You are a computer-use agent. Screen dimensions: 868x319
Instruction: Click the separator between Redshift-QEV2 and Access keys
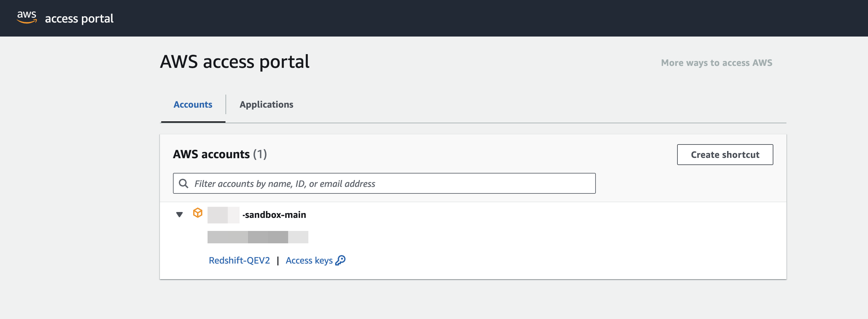(278, 260)
